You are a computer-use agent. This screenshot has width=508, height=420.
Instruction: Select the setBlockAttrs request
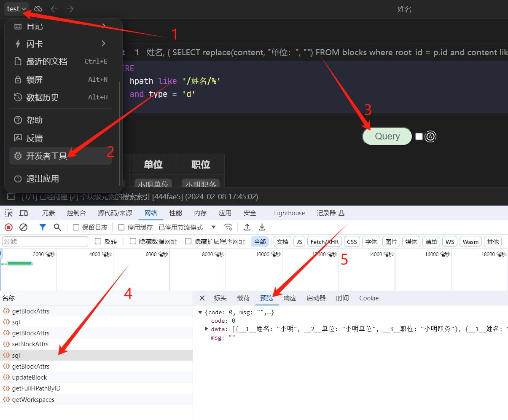coord(96,344)
